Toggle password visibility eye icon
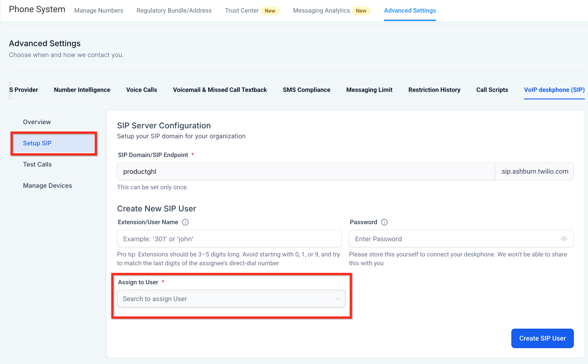 [x=564, y=239]
